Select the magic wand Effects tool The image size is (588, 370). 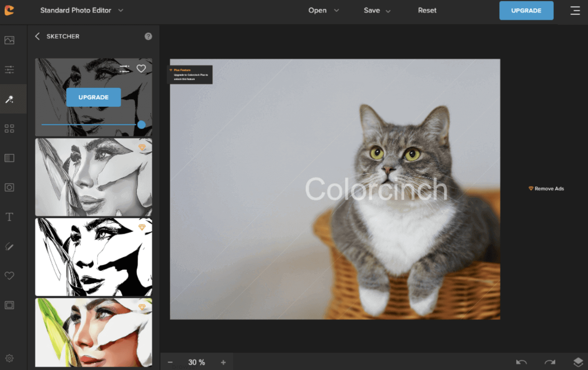pos(10,99)
